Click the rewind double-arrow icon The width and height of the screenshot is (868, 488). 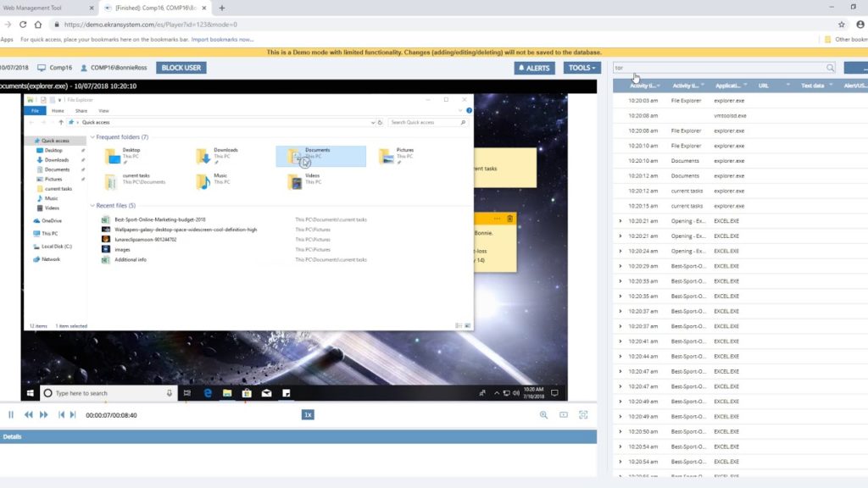point(28,415)
